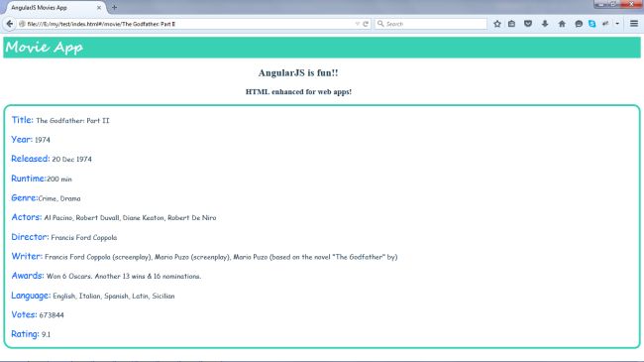Click the Genre value 'Crime, Drama'

59,198
